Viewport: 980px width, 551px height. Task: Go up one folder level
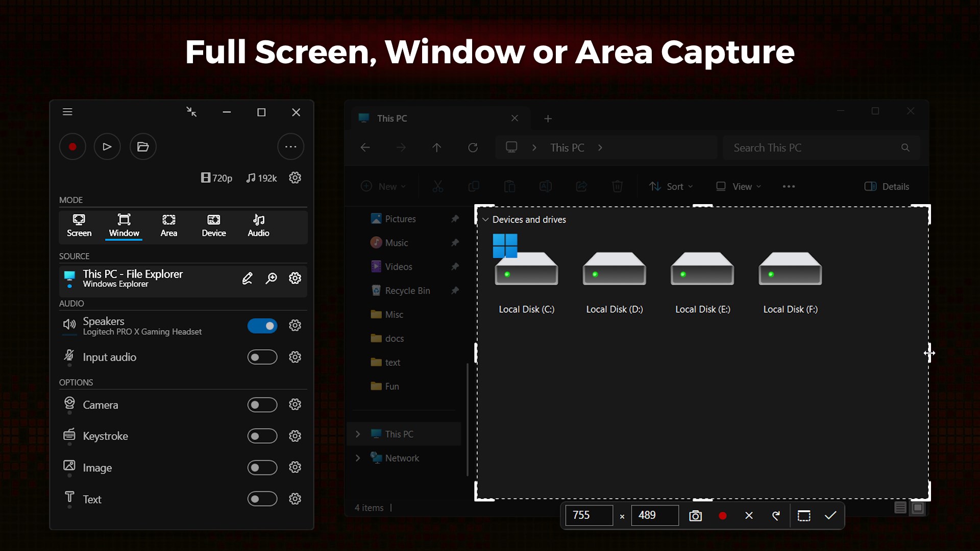tap(437, 148)
